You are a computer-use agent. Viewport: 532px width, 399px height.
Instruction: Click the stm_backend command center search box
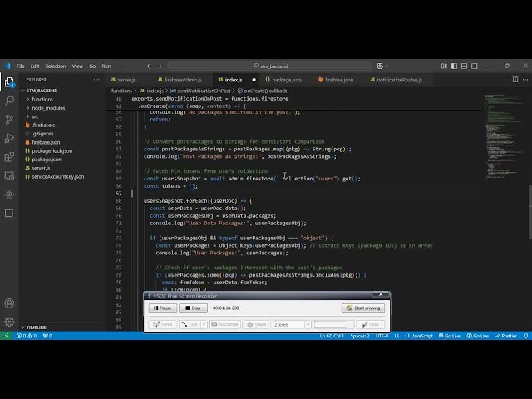point(269,66)
